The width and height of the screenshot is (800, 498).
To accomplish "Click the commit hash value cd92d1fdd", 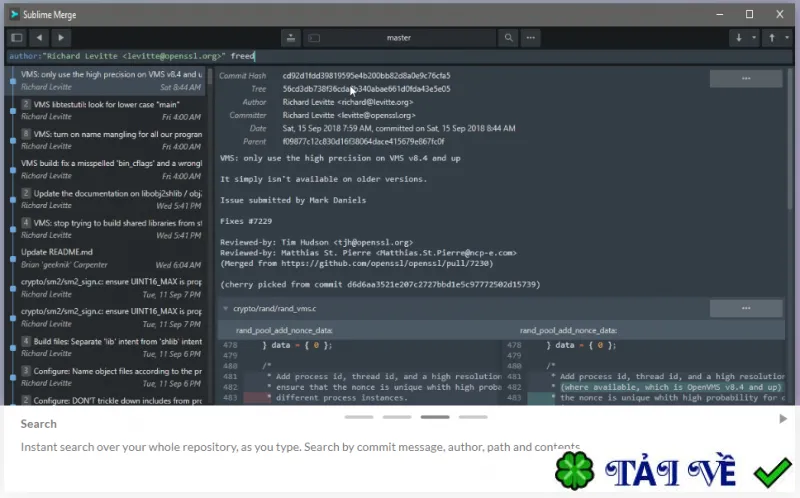I will tap(366, 76).
